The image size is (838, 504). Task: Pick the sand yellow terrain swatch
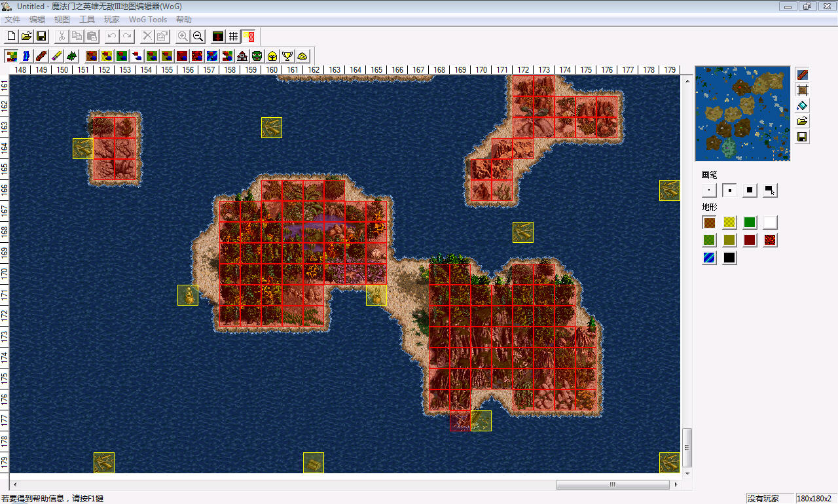729,223
